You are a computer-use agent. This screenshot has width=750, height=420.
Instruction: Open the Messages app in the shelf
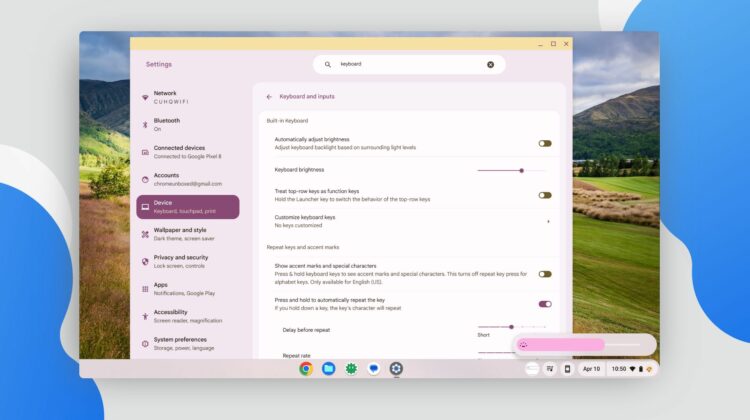point(374,369)
